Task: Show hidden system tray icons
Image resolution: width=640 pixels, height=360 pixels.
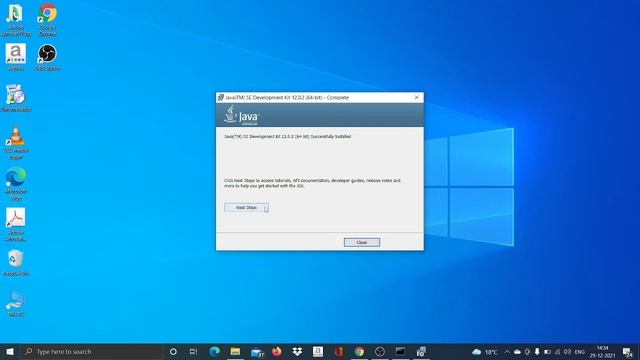Action: [x=507, y=351]
